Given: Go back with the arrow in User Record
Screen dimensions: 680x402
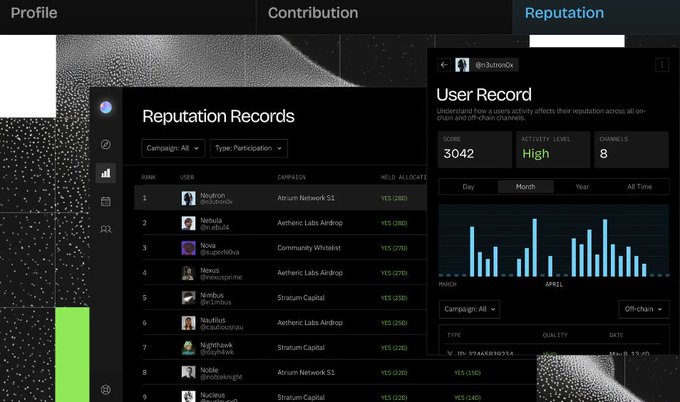Looking at the screenshot, I should [x=444, y=65].
